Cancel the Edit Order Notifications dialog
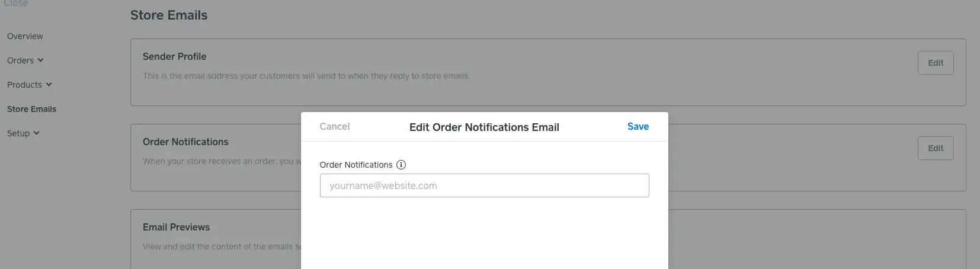 [334, 126]
